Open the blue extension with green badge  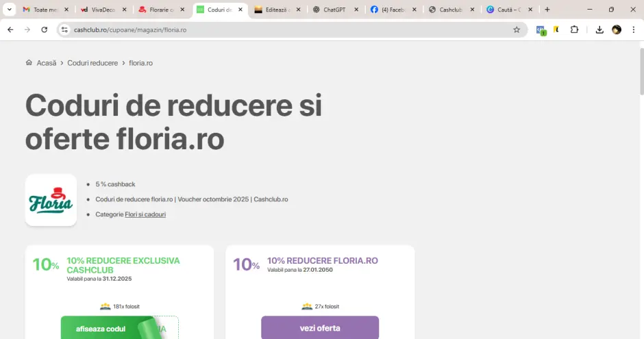541,30
